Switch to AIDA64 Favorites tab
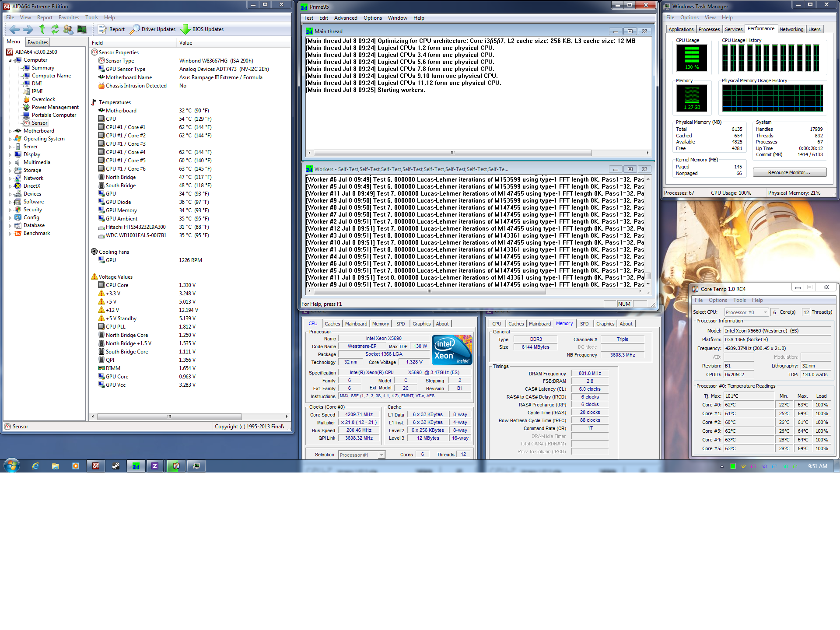Image resolution: width=840 pixels, height=630 pixels. pos(38,42)
